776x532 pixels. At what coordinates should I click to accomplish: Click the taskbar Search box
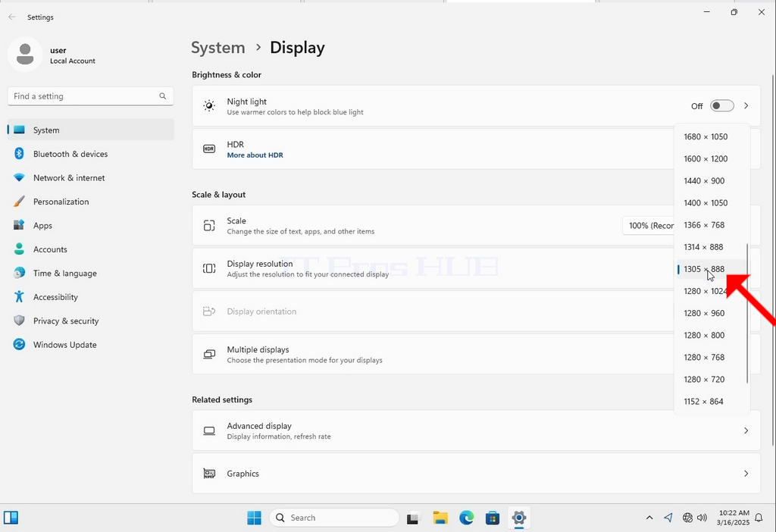[334, 518]
